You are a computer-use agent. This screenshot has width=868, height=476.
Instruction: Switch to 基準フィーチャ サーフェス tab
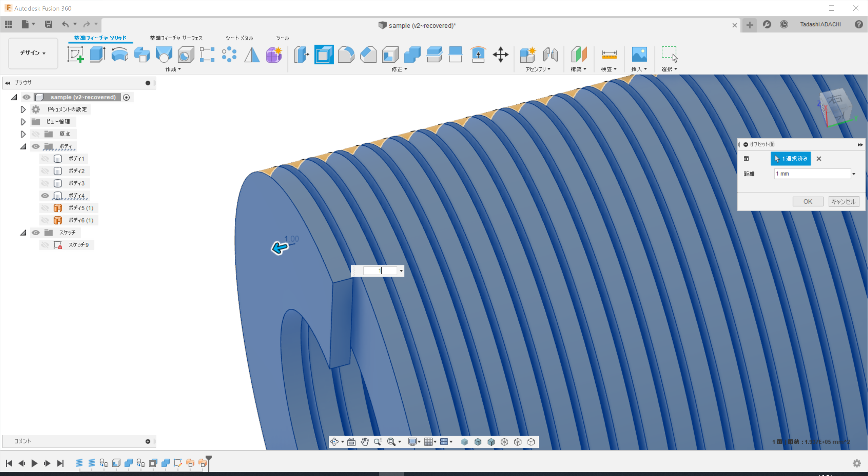point(176,38)
